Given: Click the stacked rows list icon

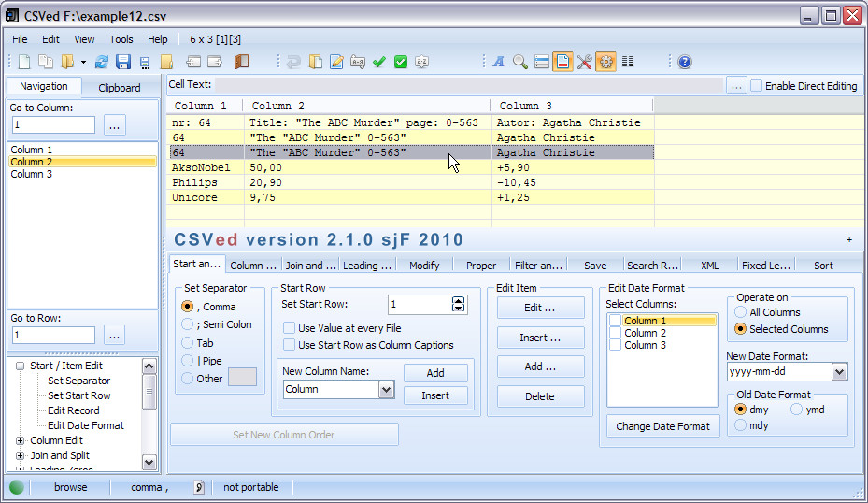Looking at the screenshot, I should coord(541,62).
